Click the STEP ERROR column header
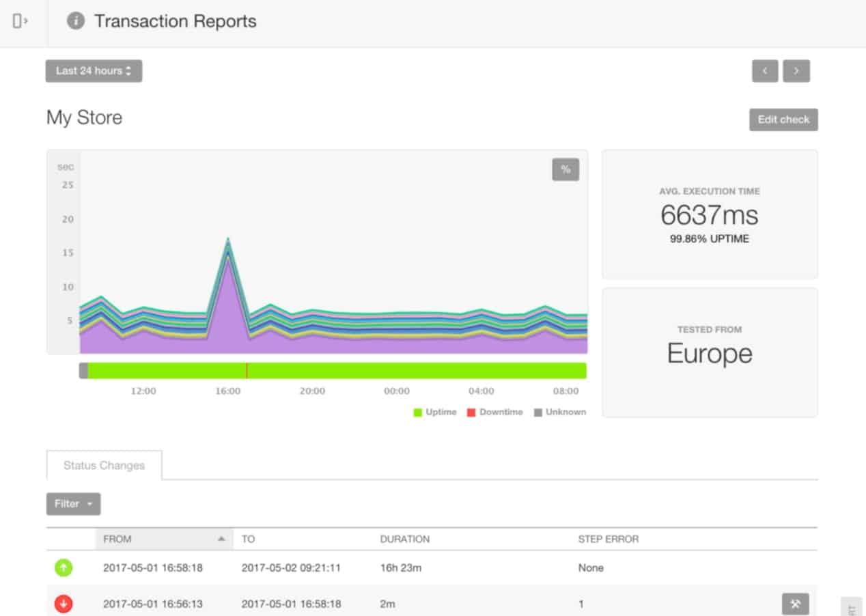 pyautogui.click(x=609, y=539)
